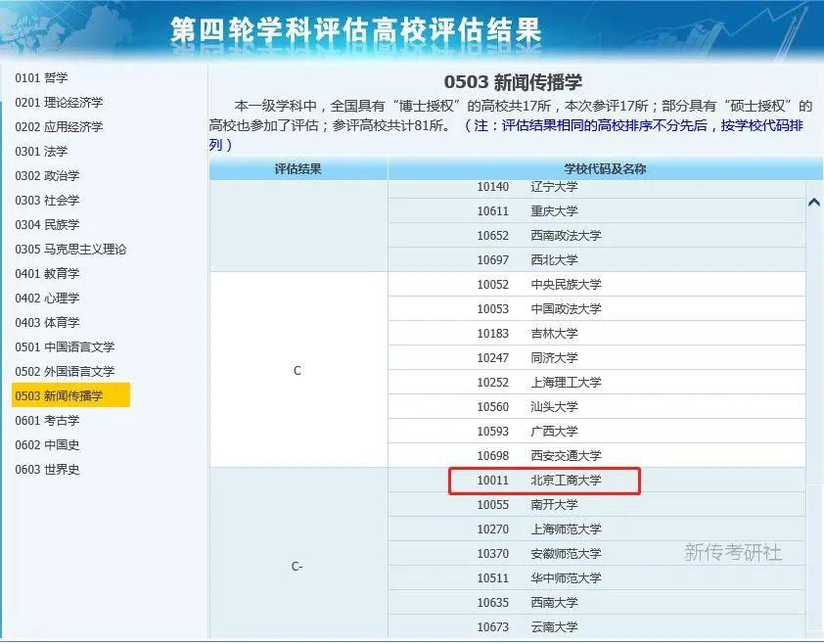824x644 pixels.
Task: Select the row 10053 中国政法大学
Action: pos(596,308)
